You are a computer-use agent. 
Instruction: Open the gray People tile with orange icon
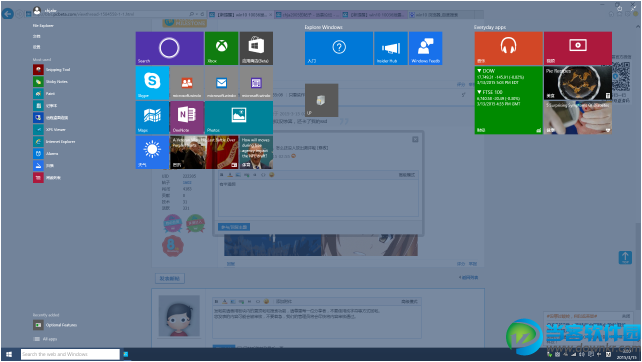187,83
